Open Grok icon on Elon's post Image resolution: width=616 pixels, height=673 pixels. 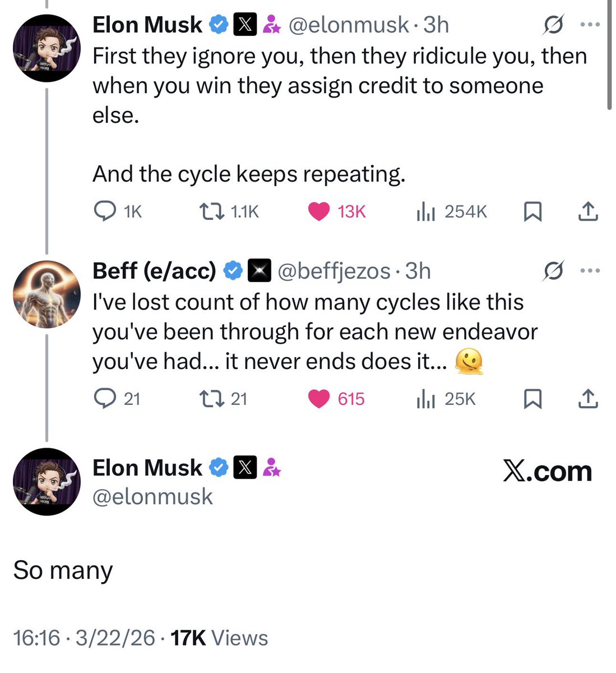pos(553,25)
